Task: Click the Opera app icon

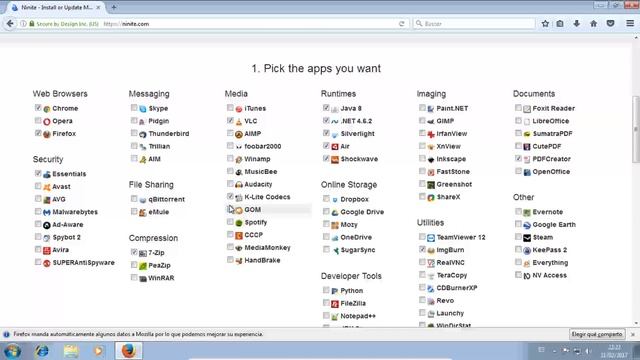Action: (47, 121)
